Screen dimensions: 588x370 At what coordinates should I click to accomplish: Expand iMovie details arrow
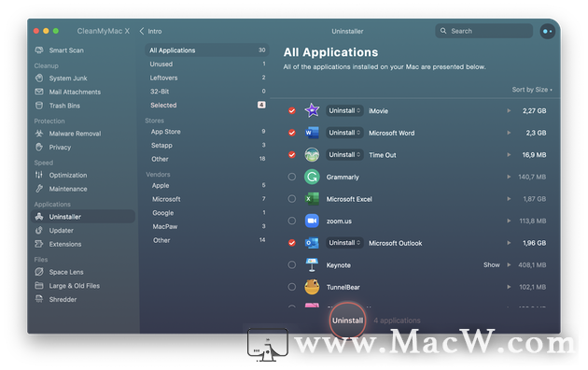point(509,110)
